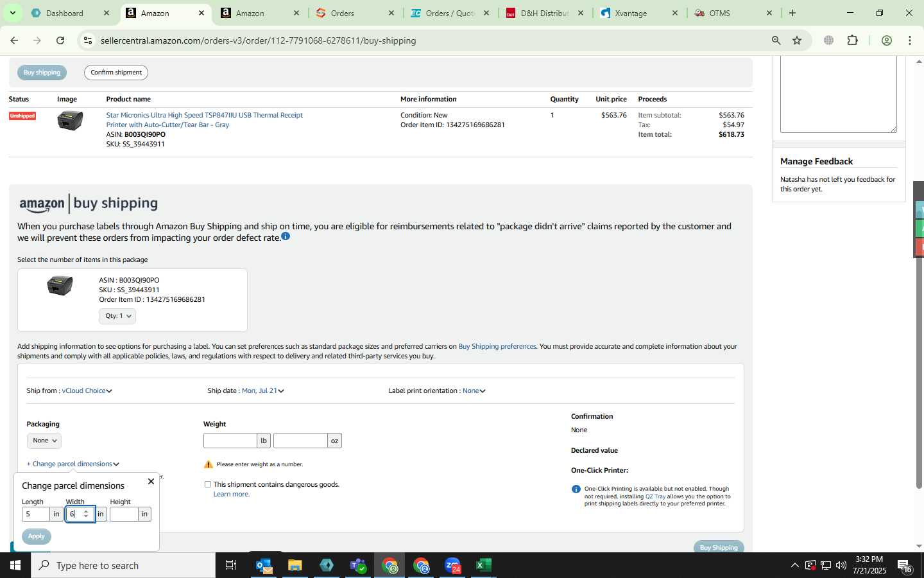Open the Chrome profile icon
The height and width of the screenshot is (578, 924).
coord(887,40)
